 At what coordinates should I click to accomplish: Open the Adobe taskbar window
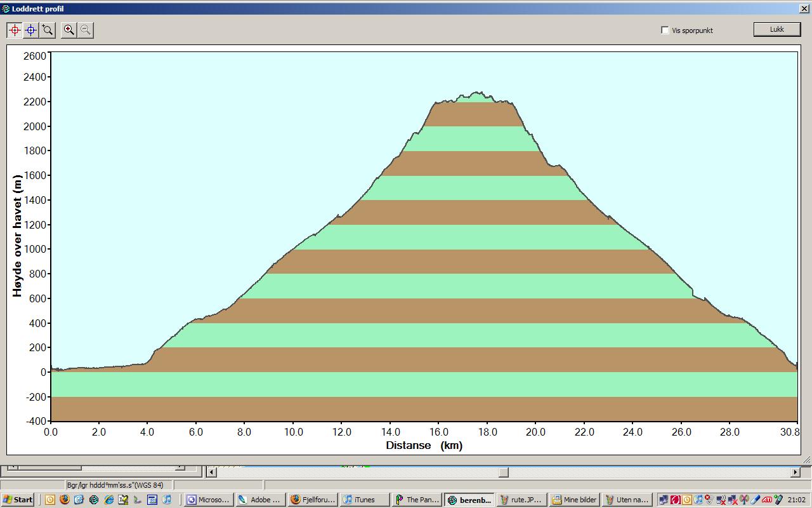[x=259, y=500]
